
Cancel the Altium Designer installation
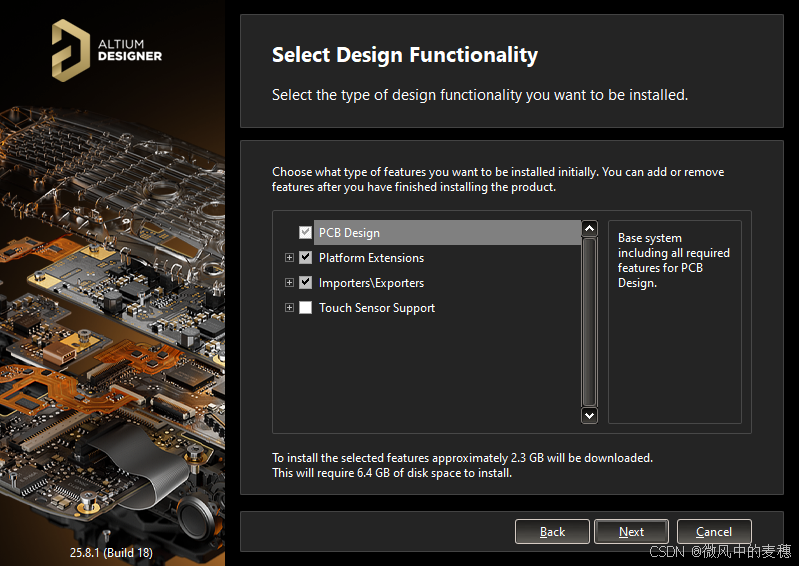[x=714, y=531]
